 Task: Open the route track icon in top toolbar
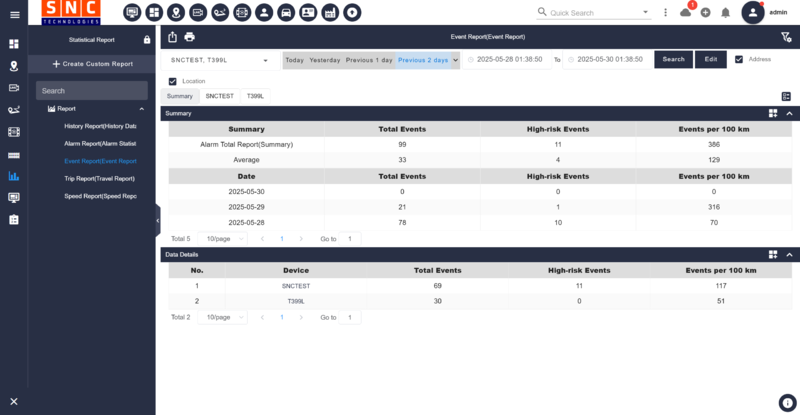pos(220,12)
